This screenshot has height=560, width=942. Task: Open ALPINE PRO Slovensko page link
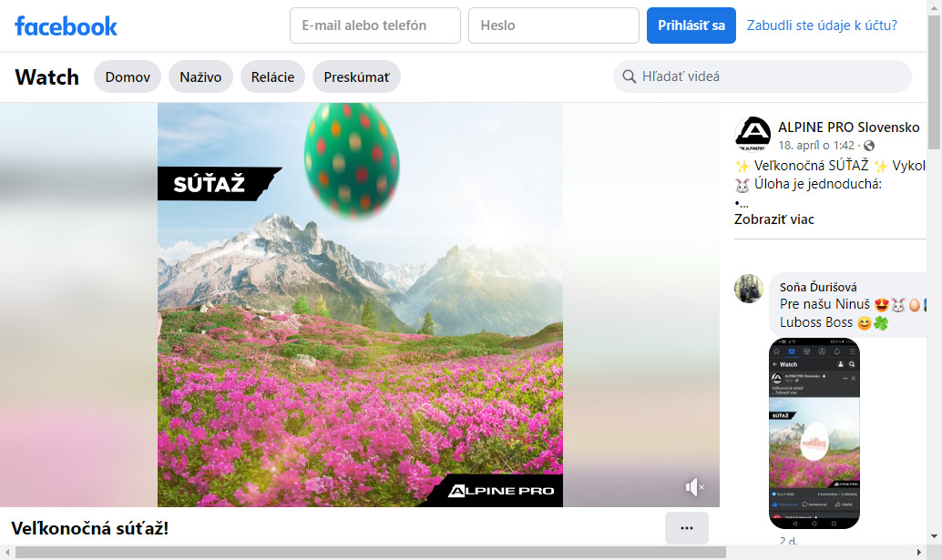click(849, 127)
